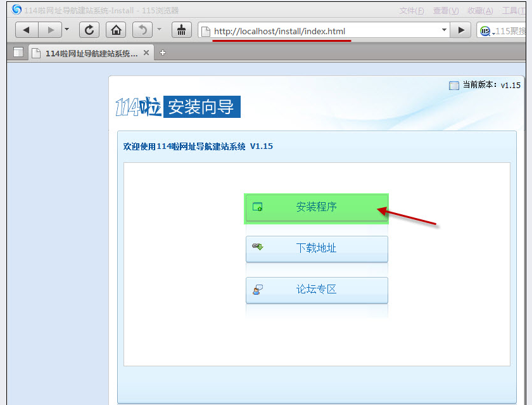
Task: Click the 下载地址 download button
Action: tap(317, 249)
